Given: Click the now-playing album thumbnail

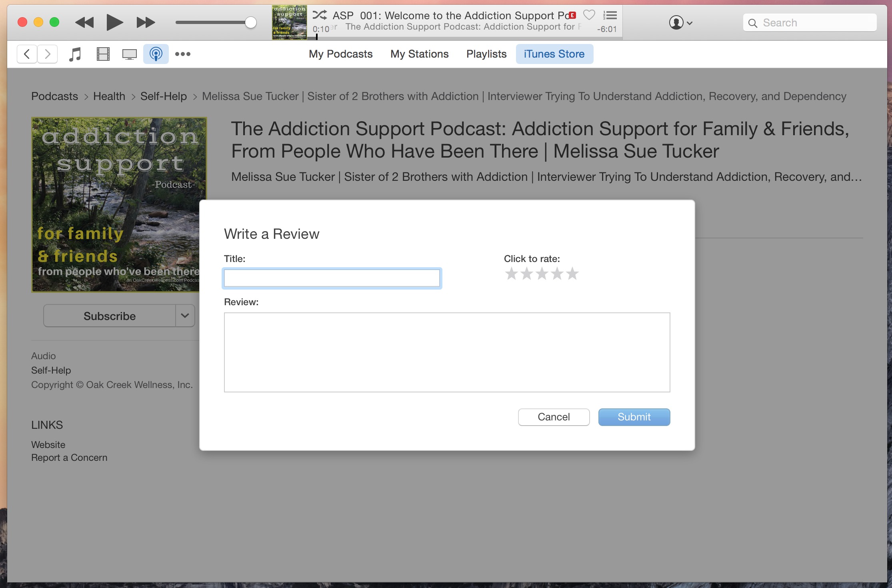Looking at the screenshot, I should 289,22.
